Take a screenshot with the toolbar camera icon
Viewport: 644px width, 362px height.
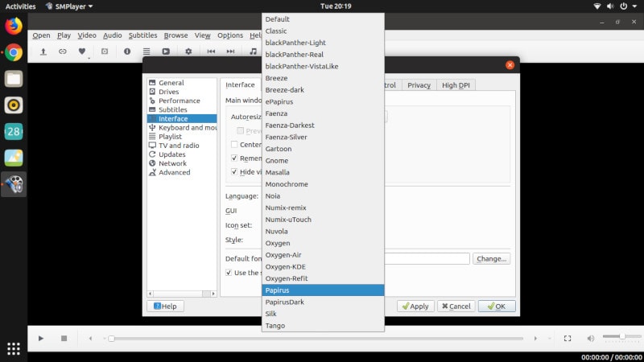pyautogui.click(x=104, y=51)
